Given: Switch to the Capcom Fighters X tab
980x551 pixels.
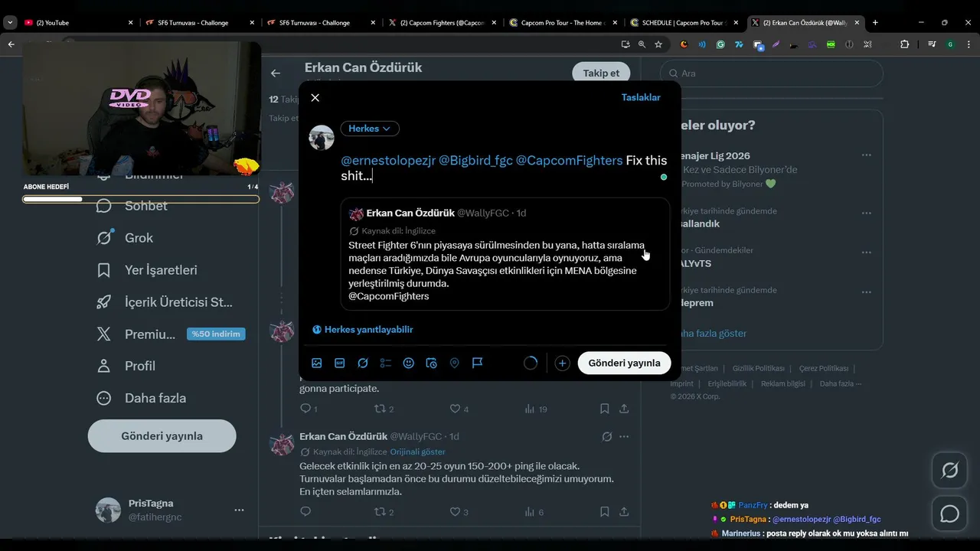Looking at the screenshot, I should (x=443, y=23).
